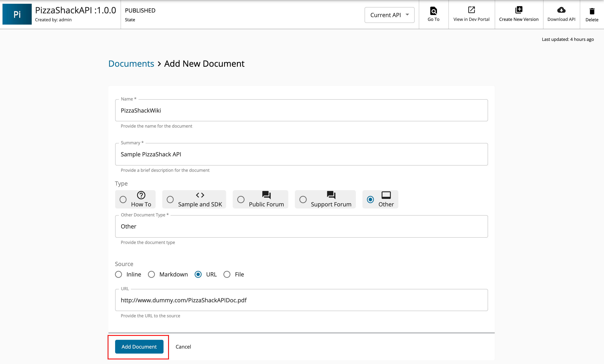The width and height of the screenshot is (604, 364).
Task: Click the Go To search icon
Action: [433, 11]
